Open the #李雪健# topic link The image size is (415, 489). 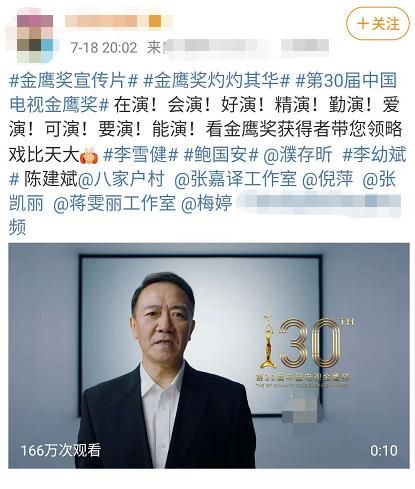click(141, 155)
